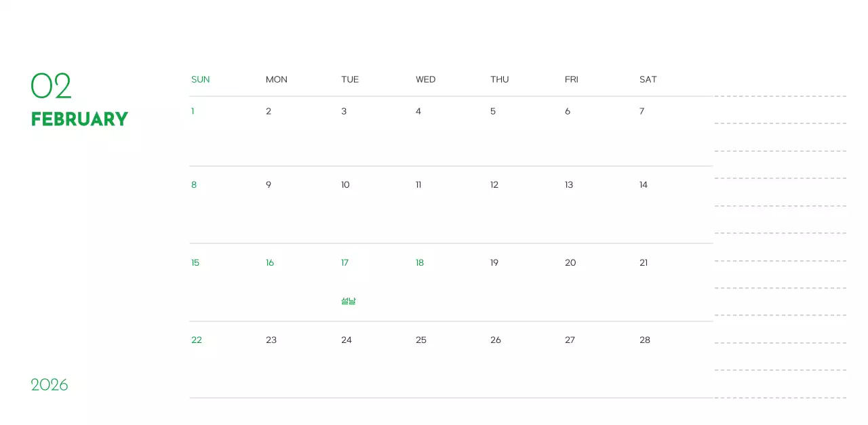Select February 14 date cell
The width and height of the screenshot is (868, 425).
644,185
